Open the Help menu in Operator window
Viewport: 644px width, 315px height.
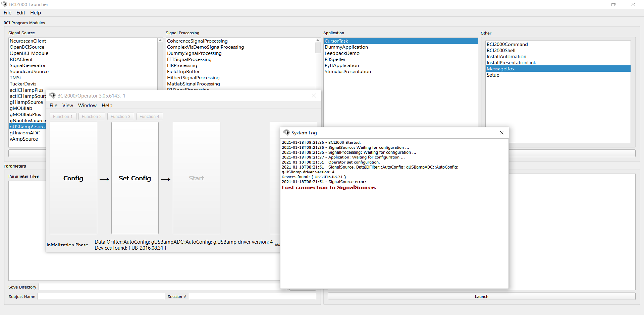[107, 105]
